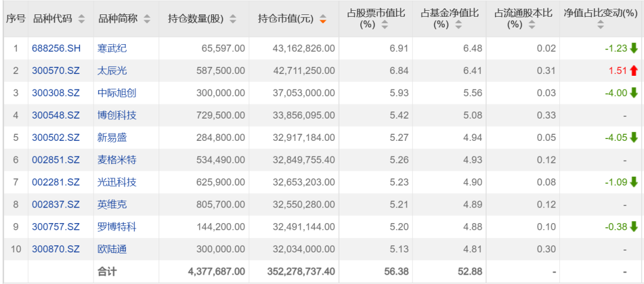Image resolution: width=644 pixels, height=284 pixels.
Task: Select holding quantity 805,700.00
Action: (221, 205)
